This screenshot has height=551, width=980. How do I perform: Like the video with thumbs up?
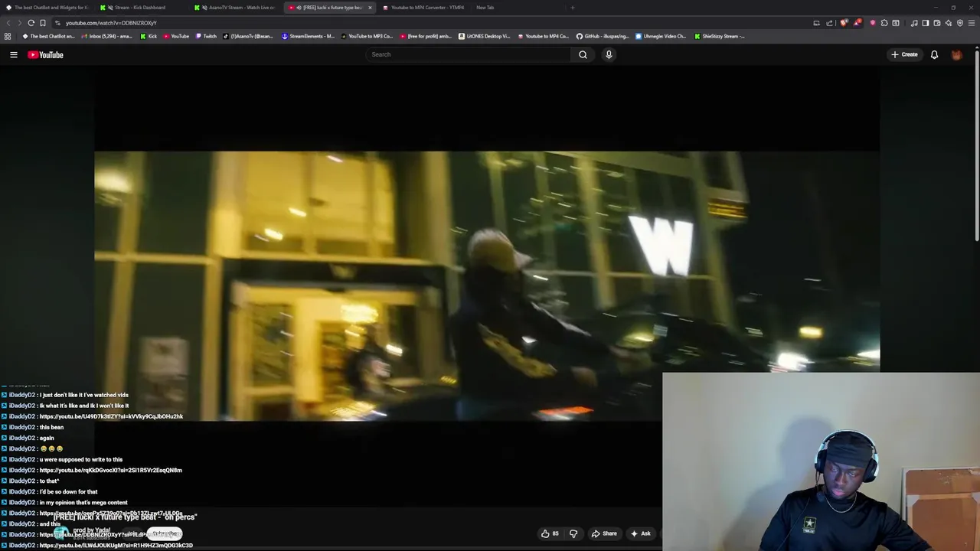click(x=550, y=533)
